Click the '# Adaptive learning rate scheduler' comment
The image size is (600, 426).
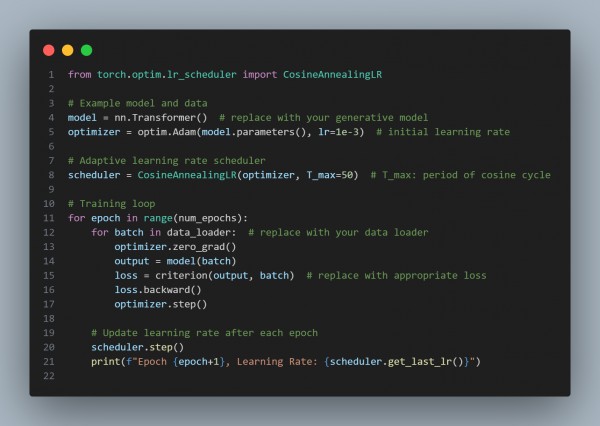[166, 161]
